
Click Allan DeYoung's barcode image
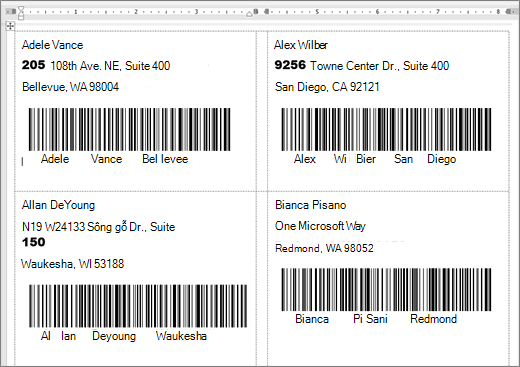click(138, 306)
